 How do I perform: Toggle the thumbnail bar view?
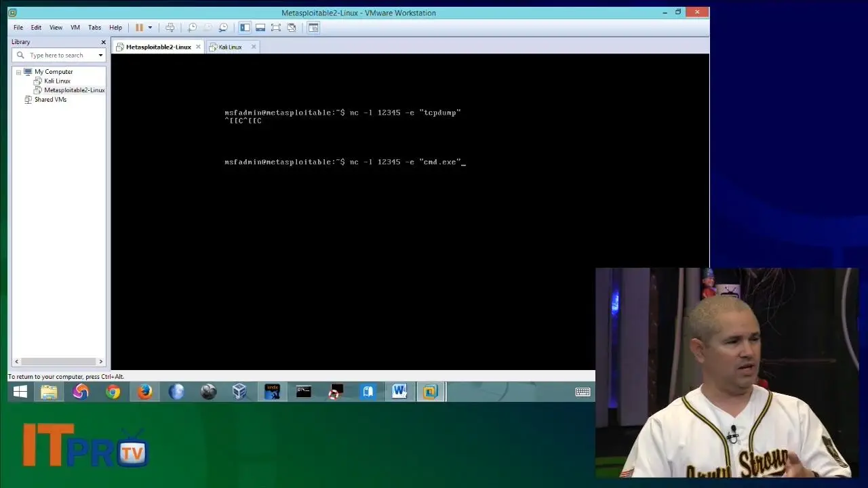pos(260,28)
